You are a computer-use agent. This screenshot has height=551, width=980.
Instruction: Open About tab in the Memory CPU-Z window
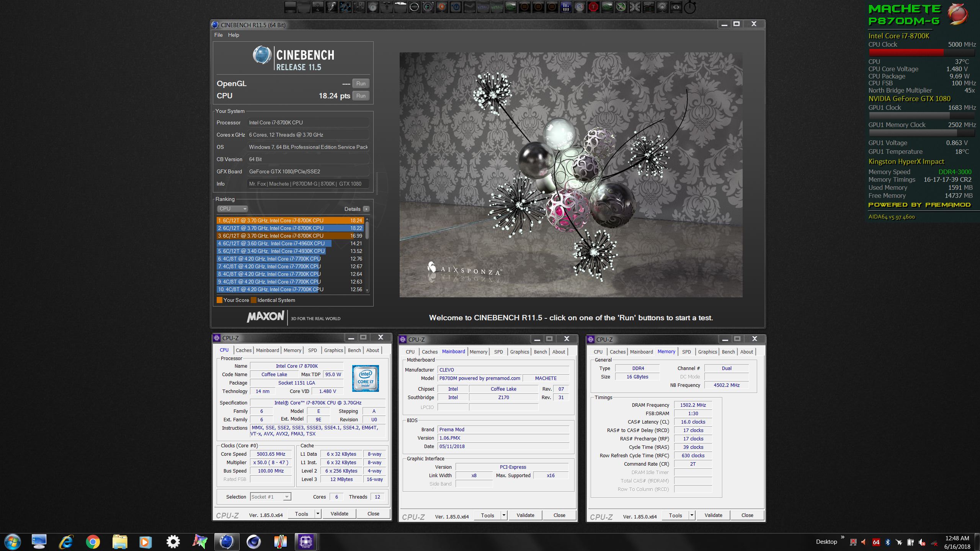pos(746,352)
